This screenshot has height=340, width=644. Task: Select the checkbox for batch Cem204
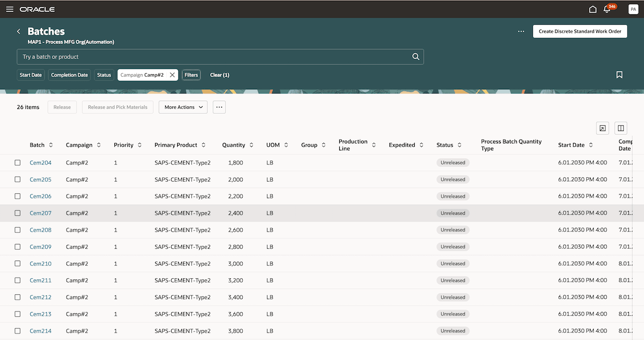[18, 163]
